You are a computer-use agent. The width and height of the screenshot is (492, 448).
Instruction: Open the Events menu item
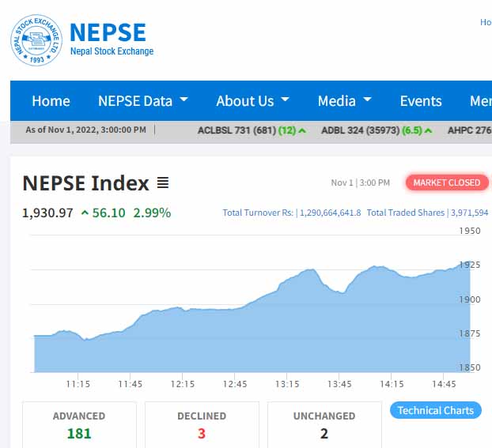click(x=421, y=101)
